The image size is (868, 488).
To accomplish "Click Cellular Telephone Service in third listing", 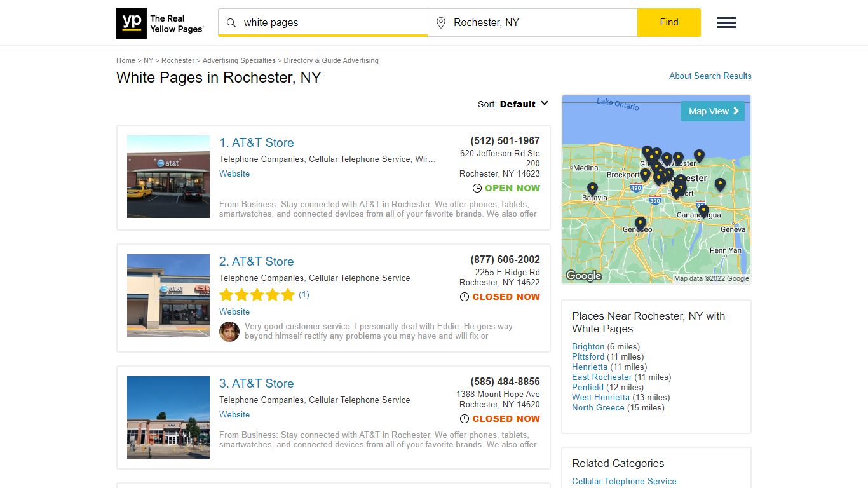I will click(360, 400).
